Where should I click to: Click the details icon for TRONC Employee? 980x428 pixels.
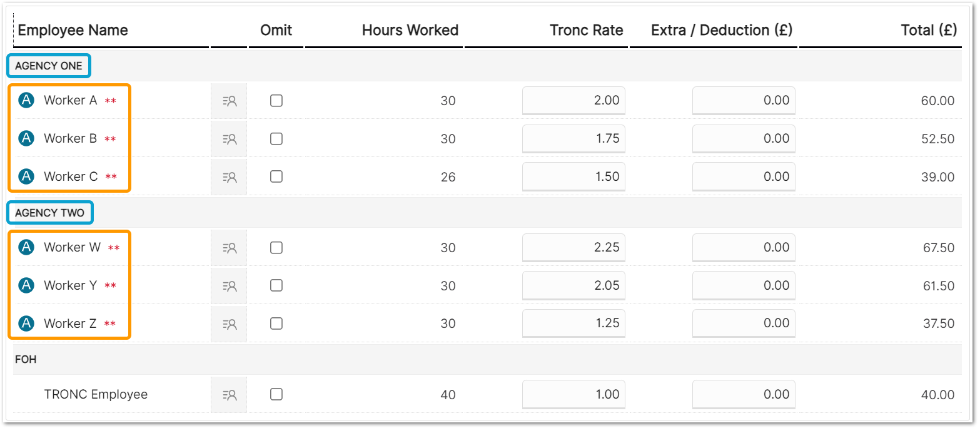point(230,395)
